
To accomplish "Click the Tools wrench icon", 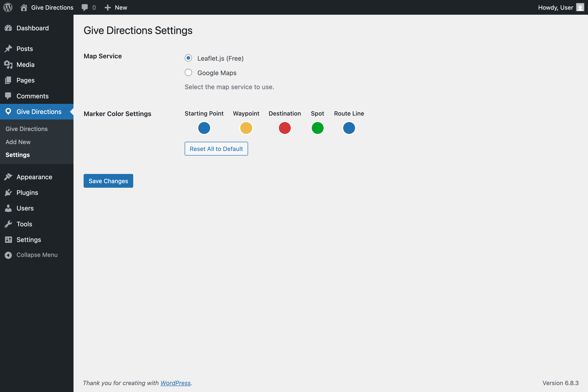I will (x=8, y=224).
